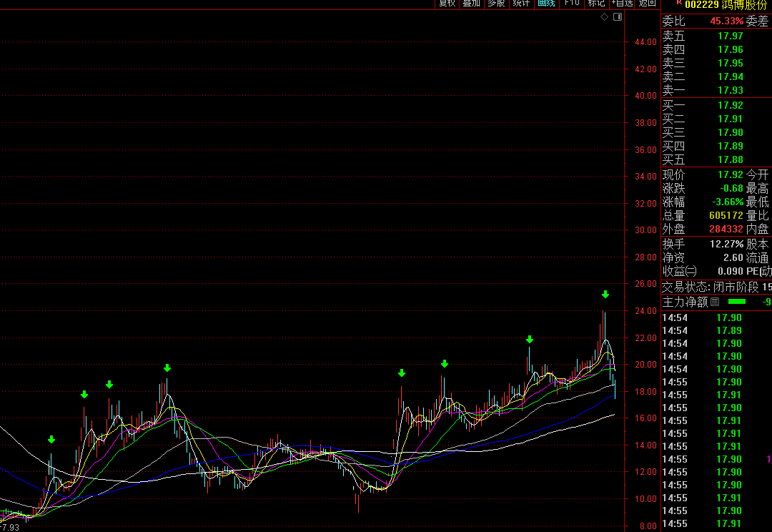Click the 10.00 price axis label
The image size is (772, 532).
(646, 499)
